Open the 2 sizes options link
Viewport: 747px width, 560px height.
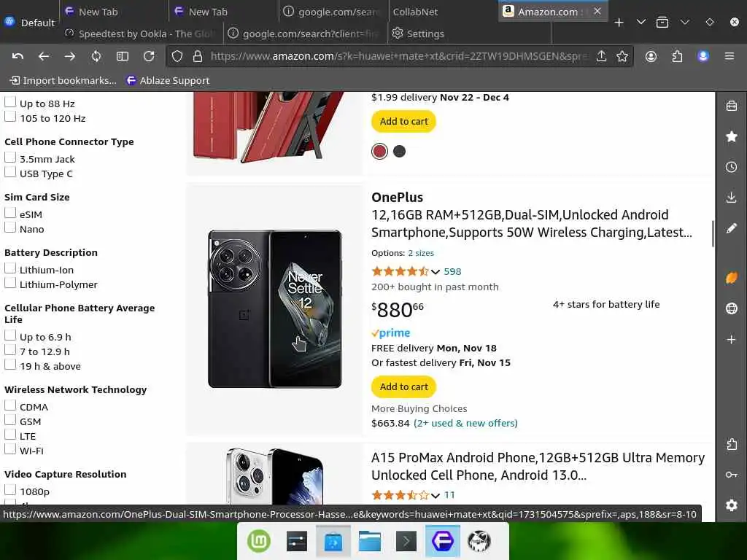421,253
